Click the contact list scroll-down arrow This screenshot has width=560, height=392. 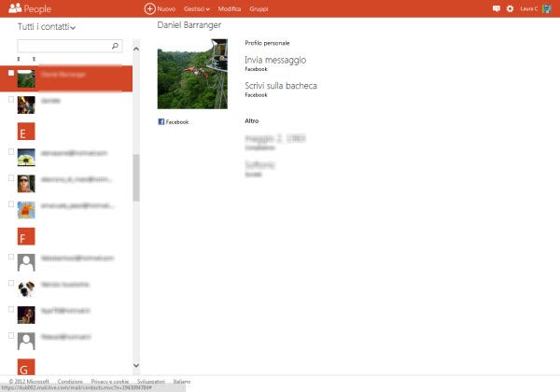pos(136,365)
